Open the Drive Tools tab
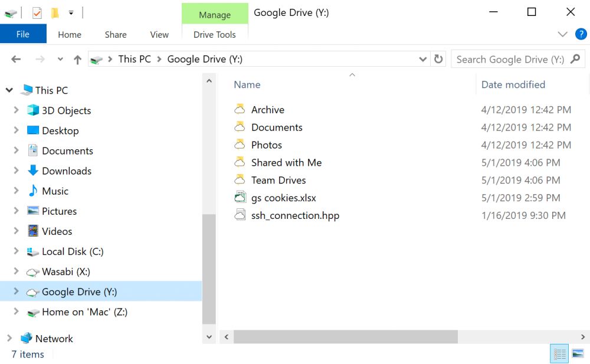590x364 pixels. click(x=215, y=35)
